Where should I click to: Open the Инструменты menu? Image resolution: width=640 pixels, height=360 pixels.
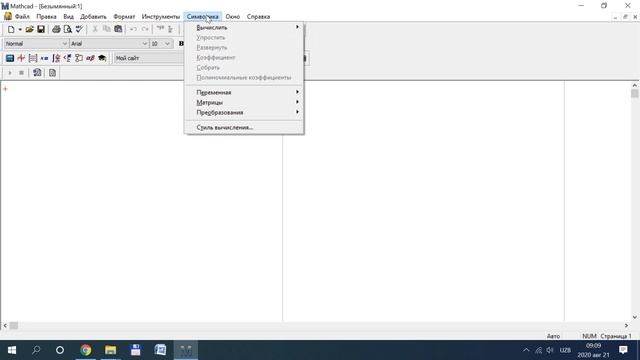160,17
